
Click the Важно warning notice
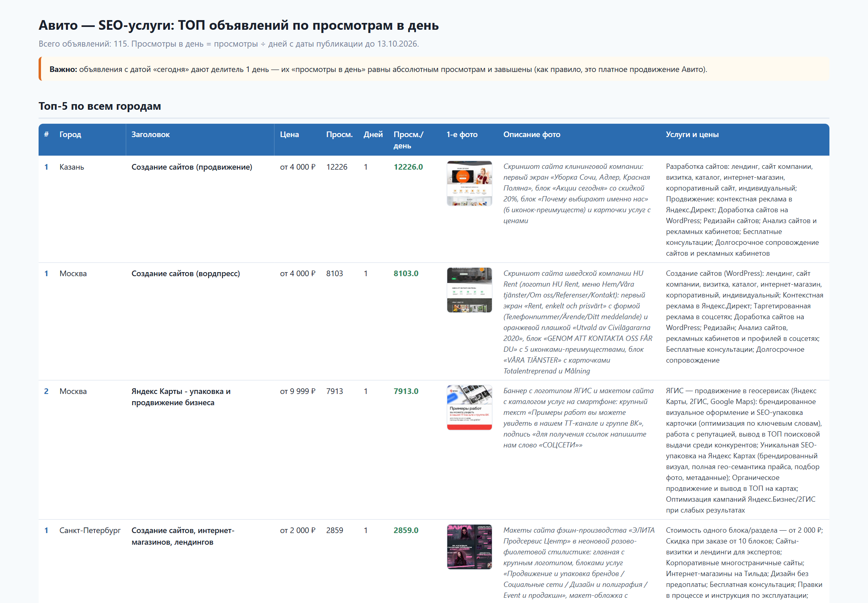click(434, 69)
